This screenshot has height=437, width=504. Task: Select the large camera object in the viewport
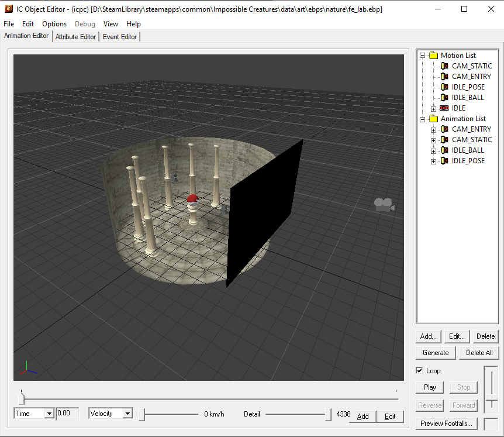click(x=384, y=205)
